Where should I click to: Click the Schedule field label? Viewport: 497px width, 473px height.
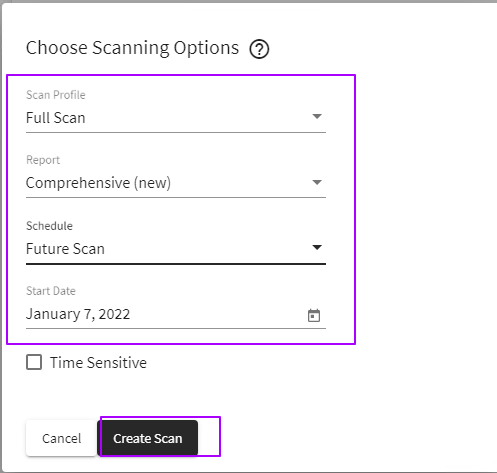tap(49, 226)
